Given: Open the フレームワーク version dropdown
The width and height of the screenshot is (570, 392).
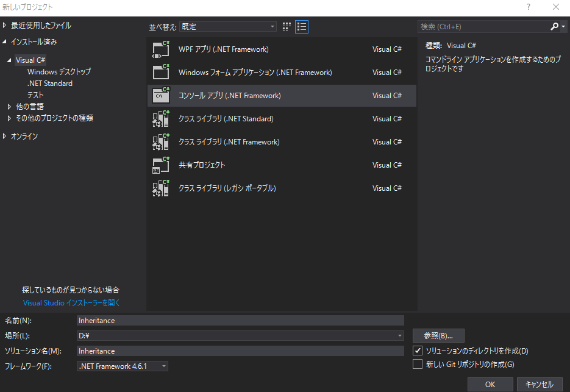Looking at the screenshot, I should [123, 366].
